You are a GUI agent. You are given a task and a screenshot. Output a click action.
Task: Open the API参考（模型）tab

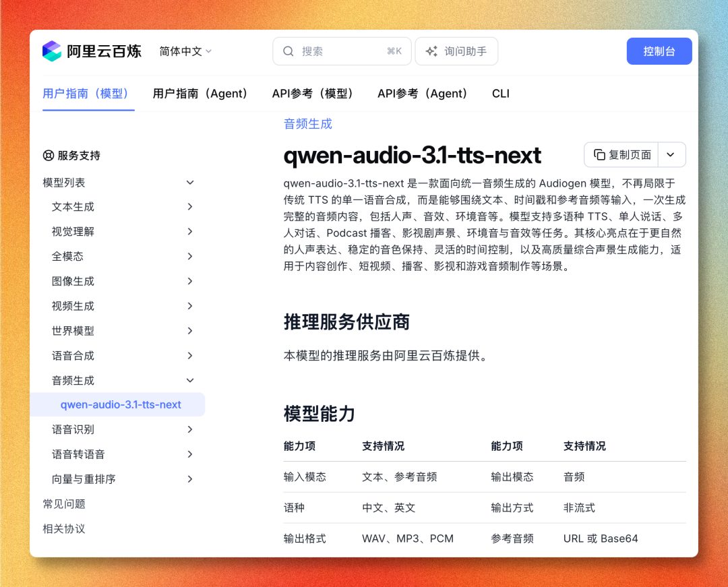click(x=313, y=94)
